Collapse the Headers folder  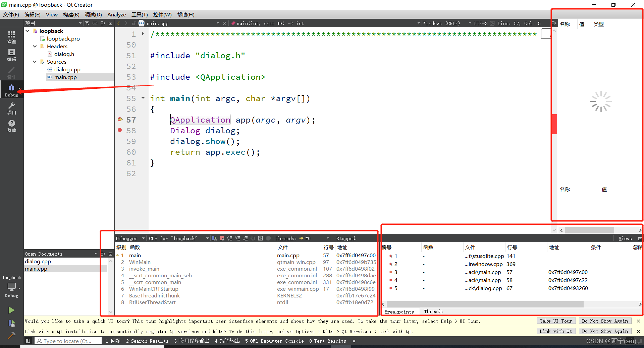point(35,46)
